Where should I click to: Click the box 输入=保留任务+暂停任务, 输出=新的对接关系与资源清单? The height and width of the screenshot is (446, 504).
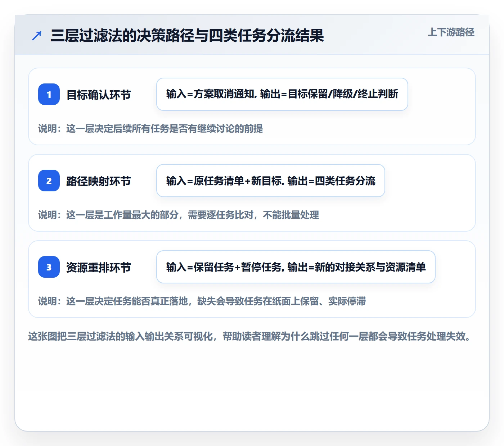[296, 267]
